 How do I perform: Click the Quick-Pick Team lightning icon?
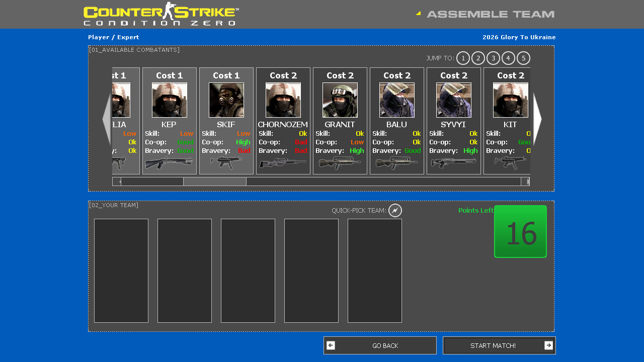pos(395,211)
